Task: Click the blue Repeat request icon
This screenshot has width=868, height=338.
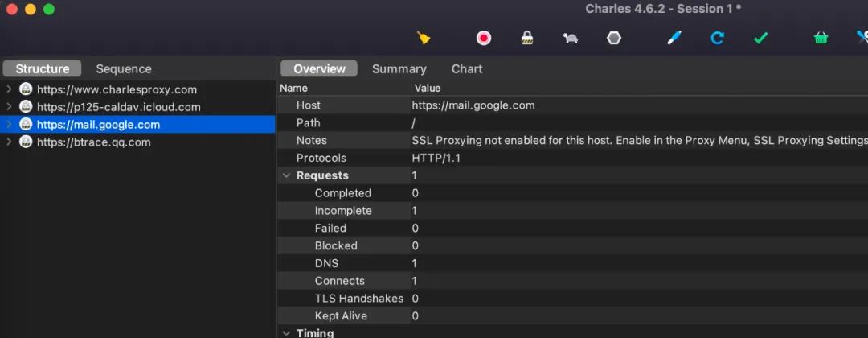Action: pyautogui.click(x=718, y=38)
